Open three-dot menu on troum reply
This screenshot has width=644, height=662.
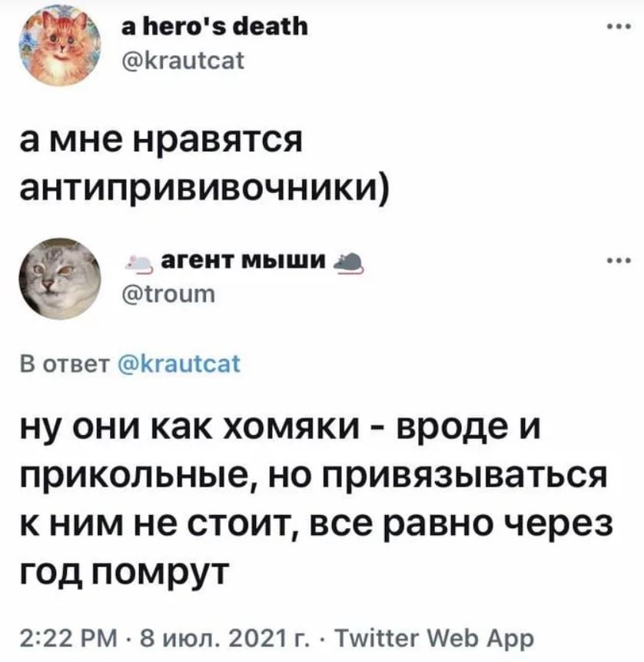[619, 261]
